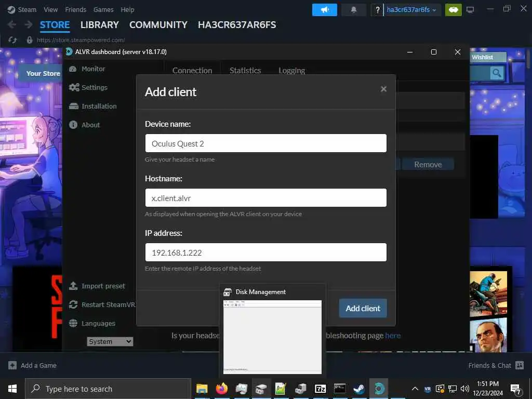Click the site lock icon beside URL
The image size is (532, 399).
click(x=30, y=40)
